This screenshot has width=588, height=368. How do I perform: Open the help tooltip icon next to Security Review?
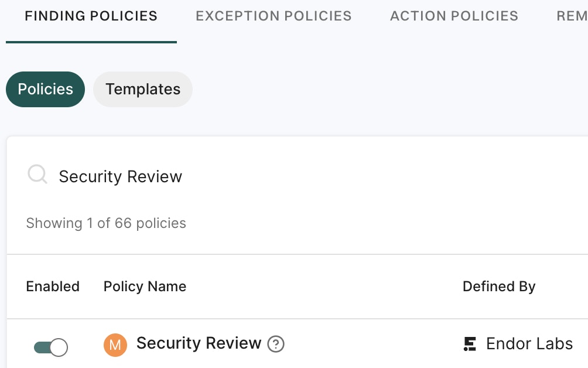(276, 345)
